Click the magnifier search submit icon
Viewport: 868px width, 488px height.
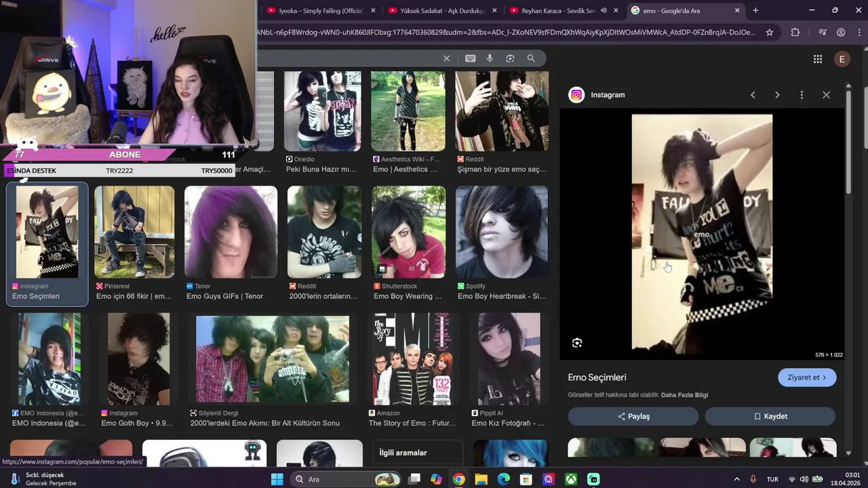coord(531,58)
